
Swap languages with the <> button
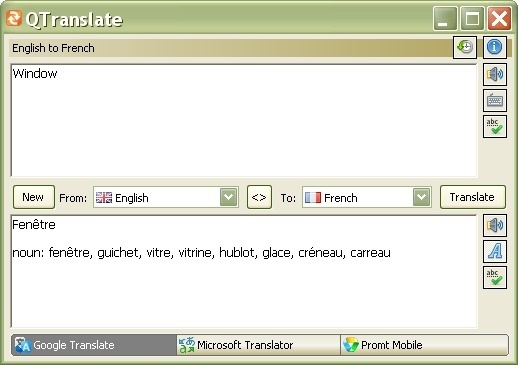point(259,197)
